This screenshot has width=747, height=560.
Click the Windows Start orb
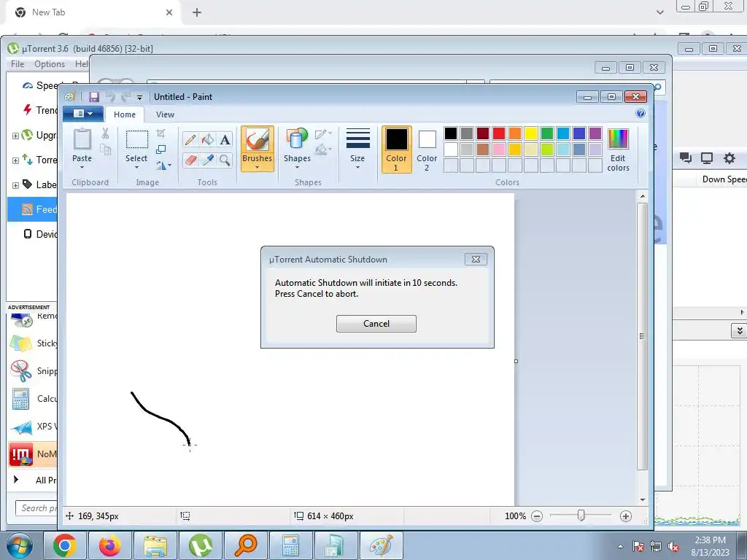(20, 546)
